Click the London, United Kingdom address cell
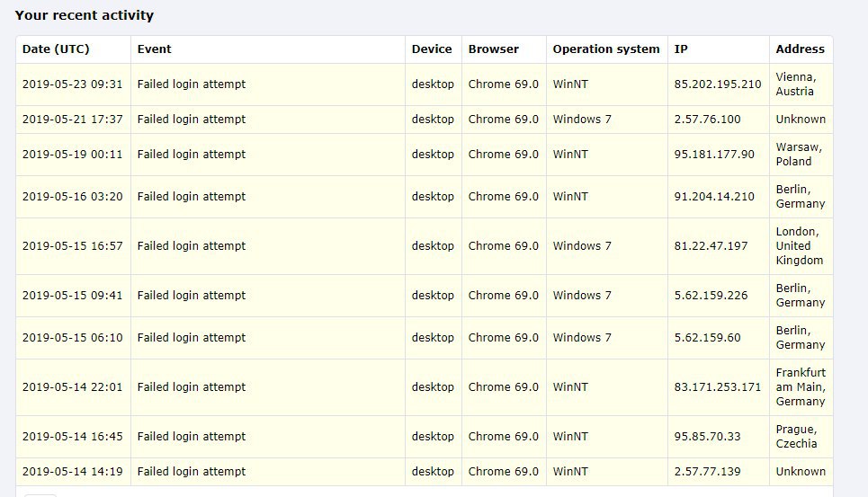 point(800,246)
